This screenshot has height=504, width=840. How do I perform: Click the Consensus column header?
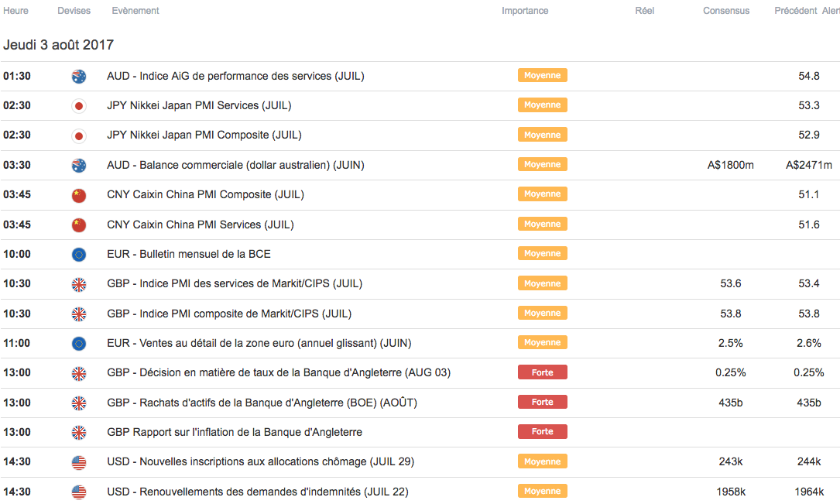coord(726,11)
